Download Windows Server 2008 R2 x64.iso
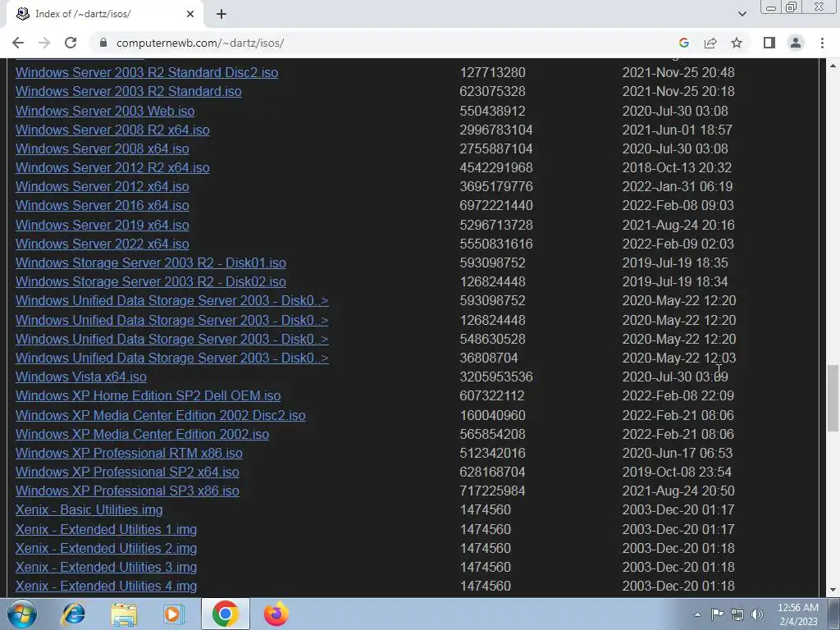 click(112, 130)
